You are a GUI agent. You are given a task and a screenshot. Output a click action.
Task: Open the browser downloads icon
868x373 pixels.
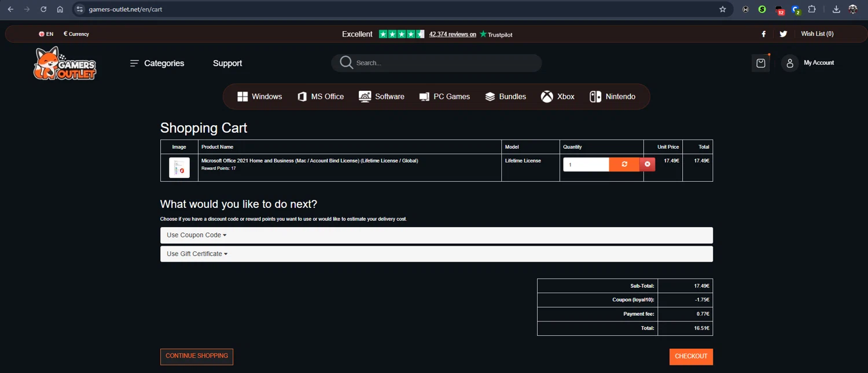pos(836,9)
